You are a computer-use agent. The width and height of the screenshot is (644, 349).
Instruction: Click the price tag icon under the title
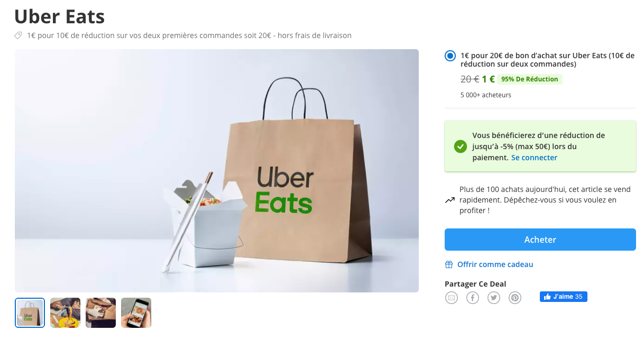(x=18, y=35)
